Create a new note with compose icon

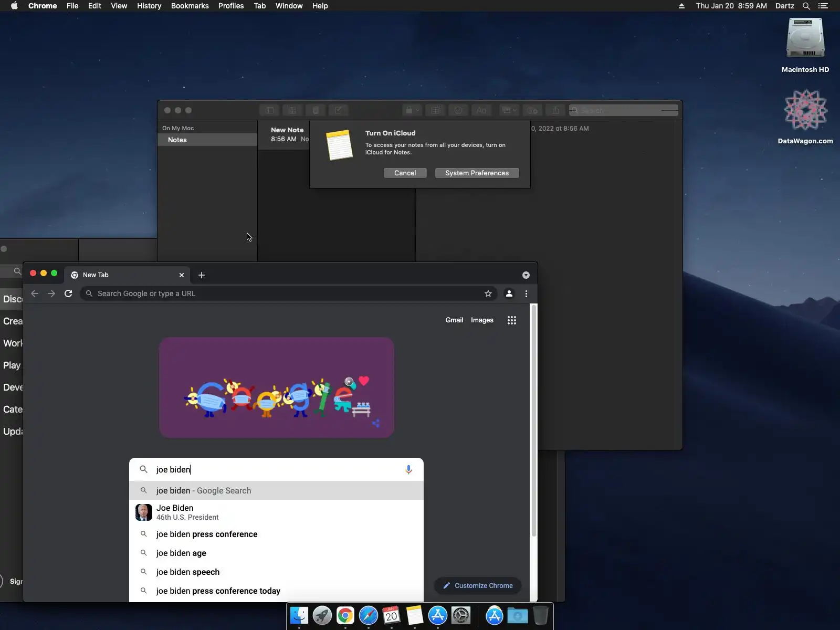pyautogui.click(x=339, y=110)
